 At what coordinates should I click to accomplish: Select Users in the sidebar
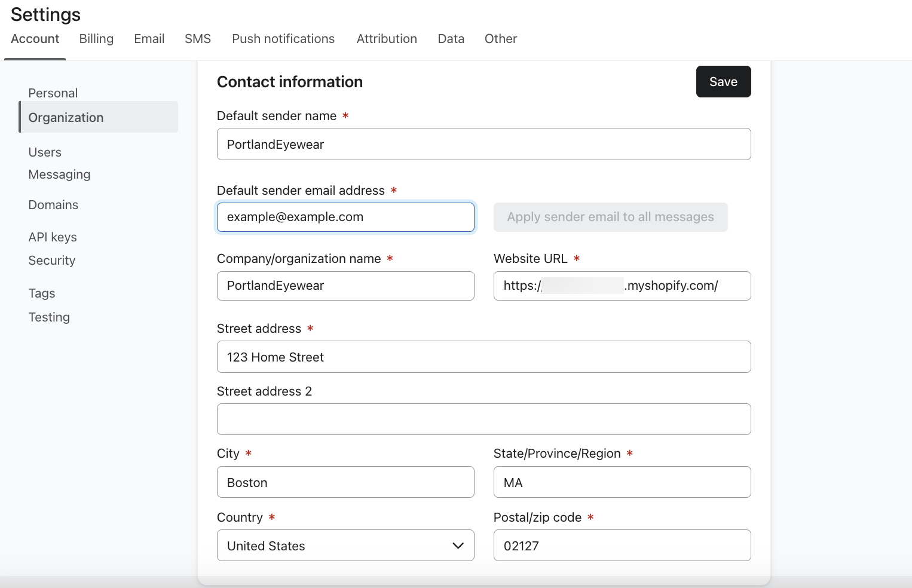click(45, 152)
